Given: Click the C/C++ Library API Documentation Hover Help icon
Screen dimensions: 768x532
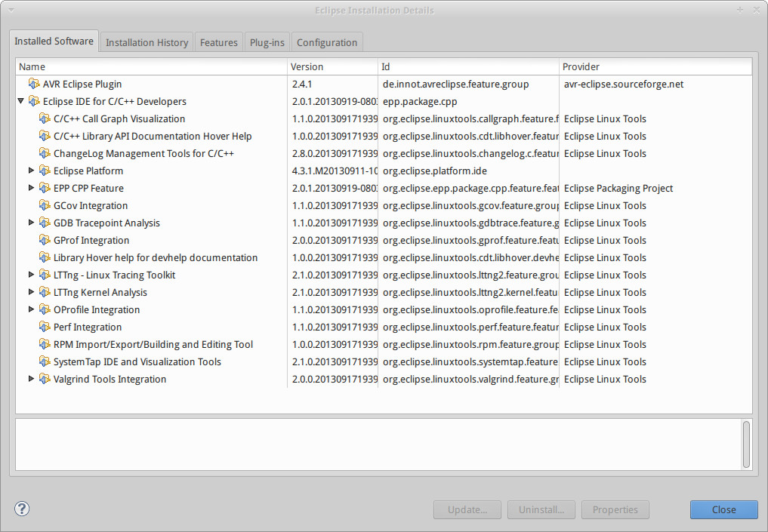Looking at the screenshot, I should 45,136.
